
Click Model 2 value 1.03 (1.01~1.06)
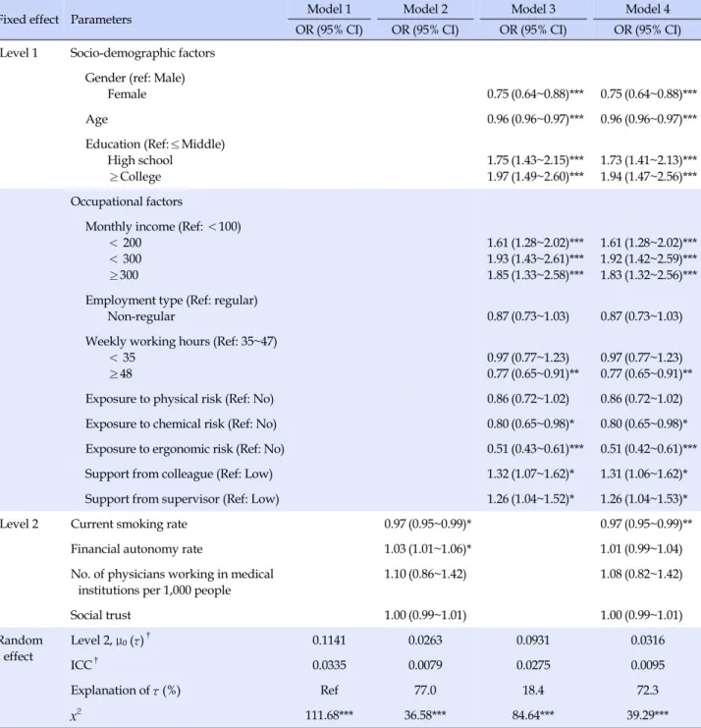pos(427,549)
